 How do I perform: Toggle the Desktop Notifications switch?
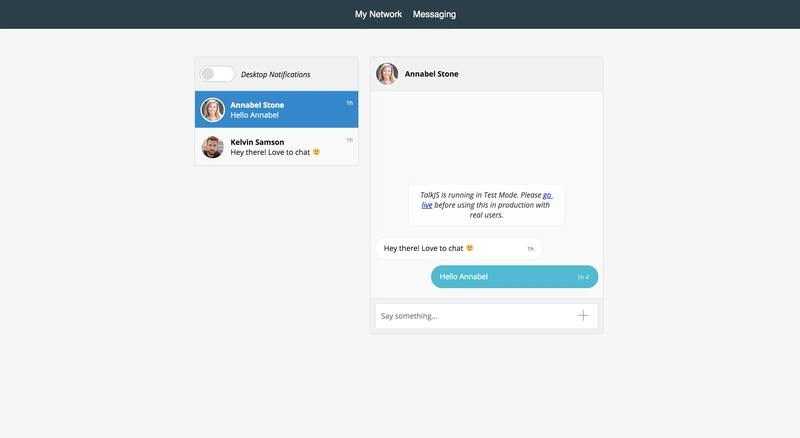point(217,74)
